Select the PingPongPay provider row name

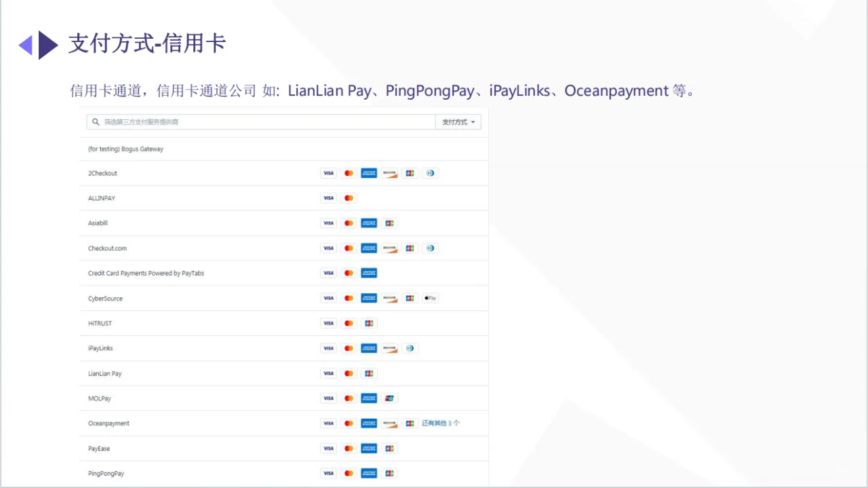coord(106,473)
